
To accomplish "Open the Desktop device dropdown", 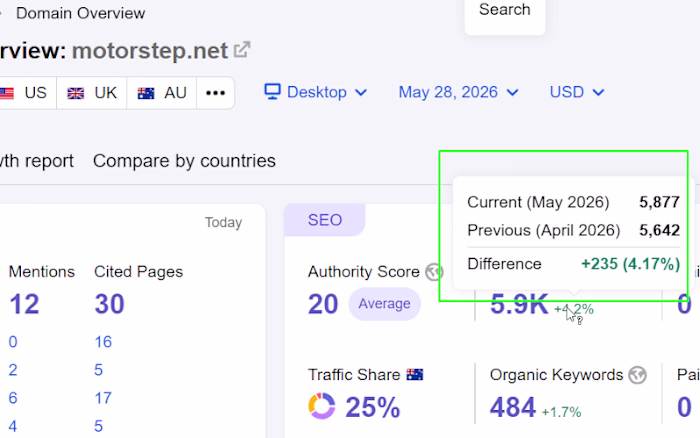I will click(x=316, y=92).
